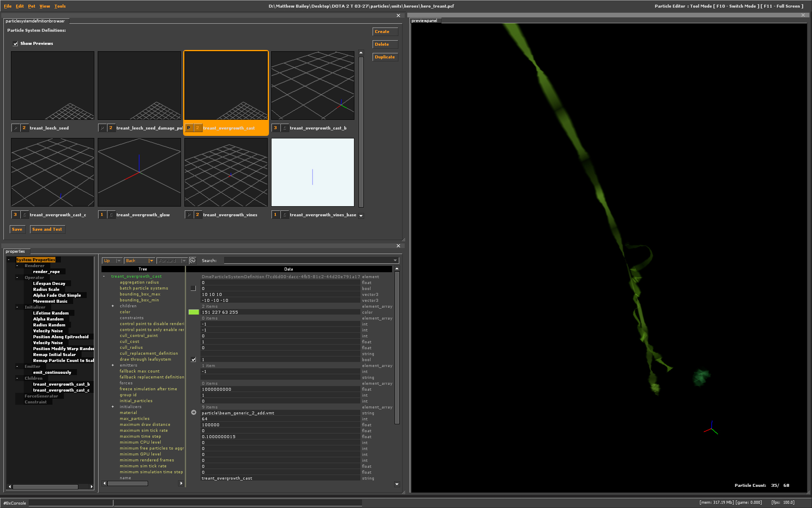
Task: Click the 3 badge beside treant_overgrowth_cast_c
Action: (16, 215)
